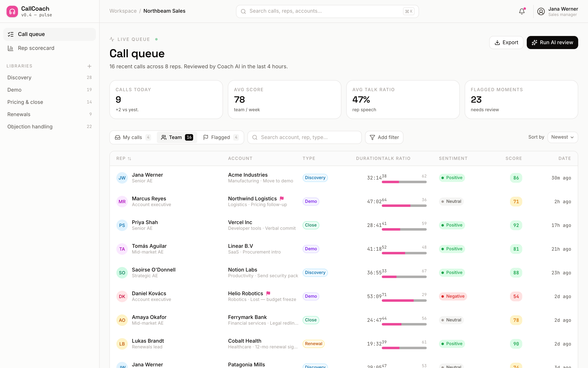Click the JW avatar for Acme Industries row
The height and width of the screenshot is (368, 588).
122,178
